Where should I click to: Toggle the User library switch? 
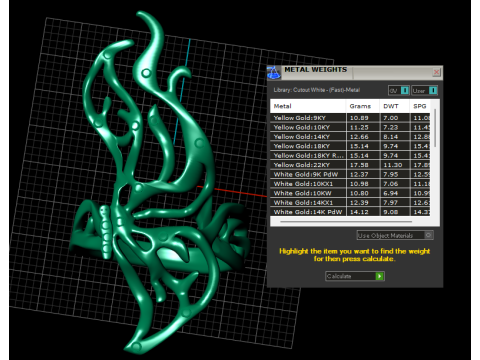424,90
